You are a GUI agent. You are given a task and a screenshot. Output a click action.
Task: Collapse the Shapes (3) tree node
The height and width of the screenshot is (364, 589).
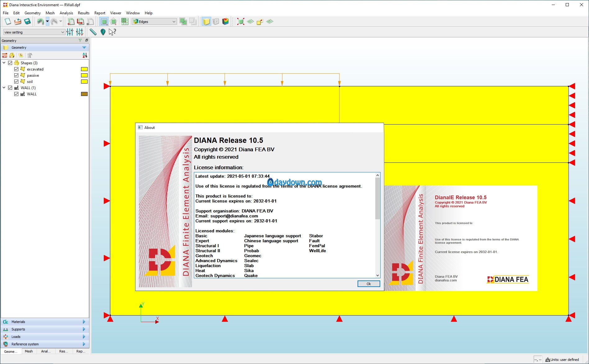[x=4, y=63]
